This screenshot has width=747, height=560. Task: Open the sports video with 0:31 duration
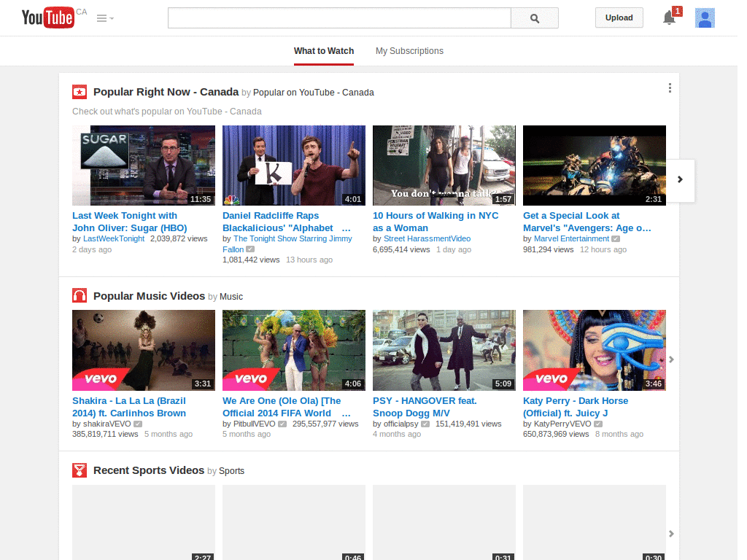pos(444,523)
